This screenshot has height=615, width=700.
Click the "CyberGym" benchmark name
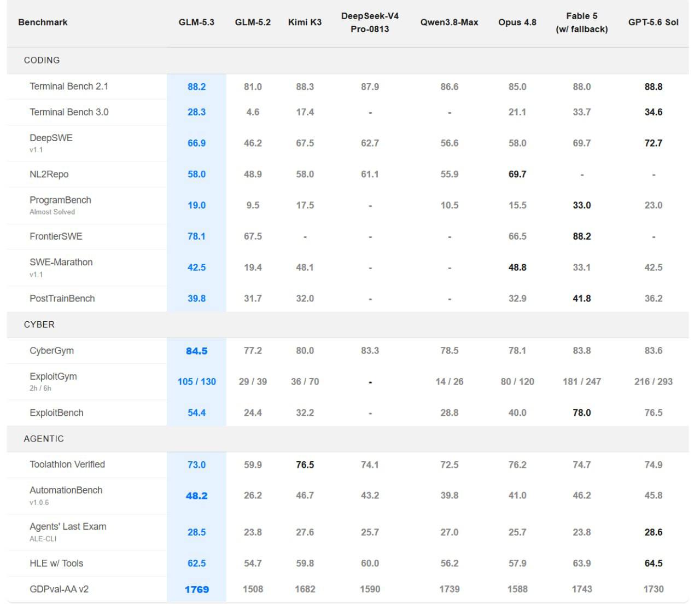click(x=51, y=351)
